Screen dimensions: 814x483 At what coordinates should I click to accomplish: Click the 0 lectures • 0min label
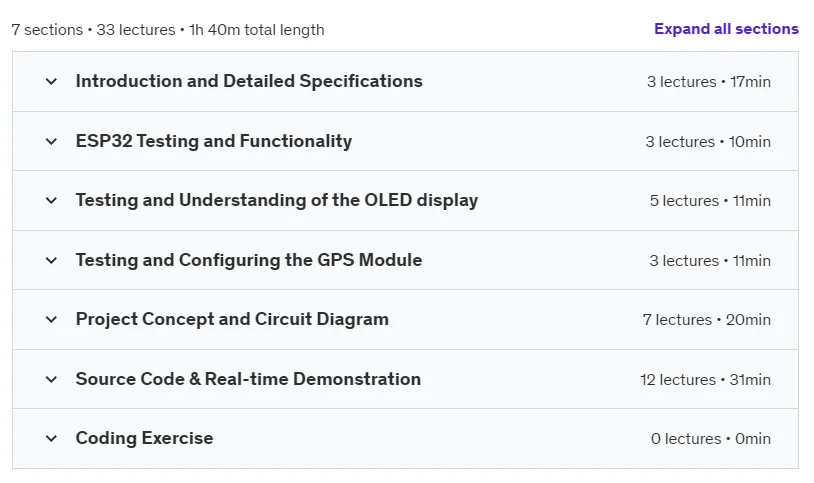pos(711,439)
